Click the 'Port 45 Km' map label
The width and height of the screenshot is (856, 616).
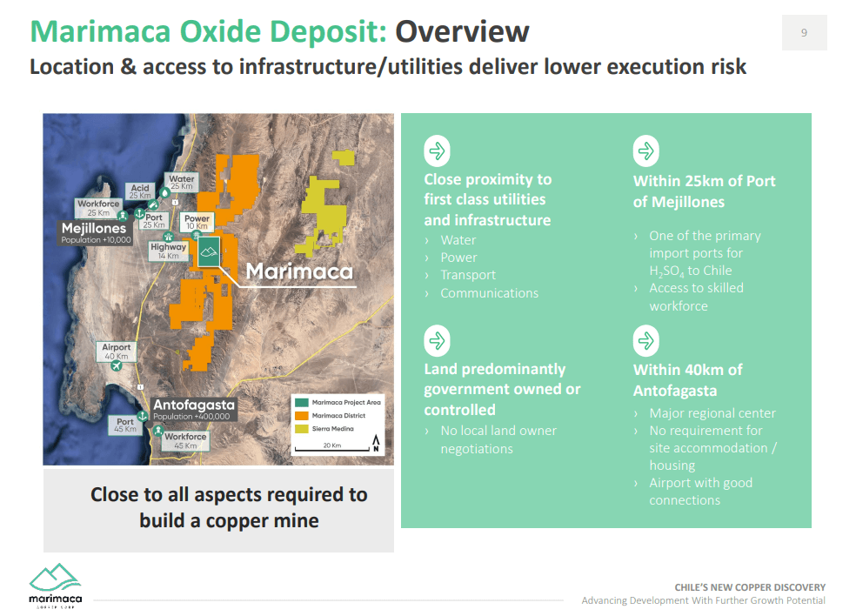125,425
